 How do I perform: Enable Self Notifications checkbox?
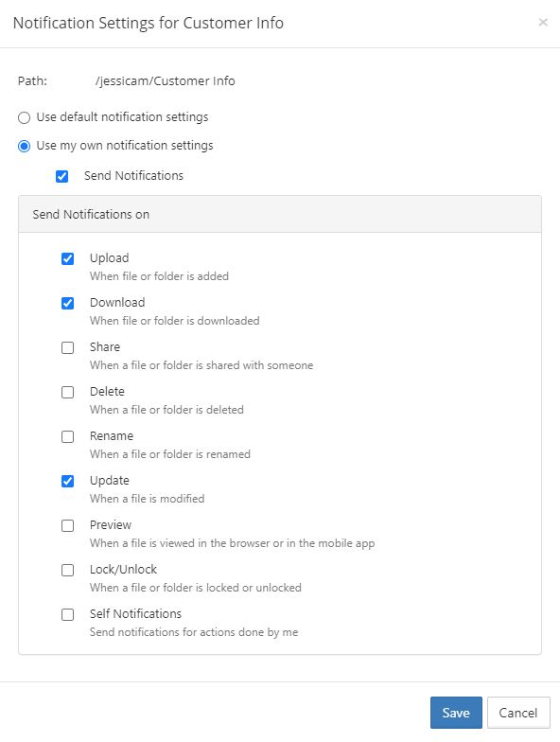(68, 614)
